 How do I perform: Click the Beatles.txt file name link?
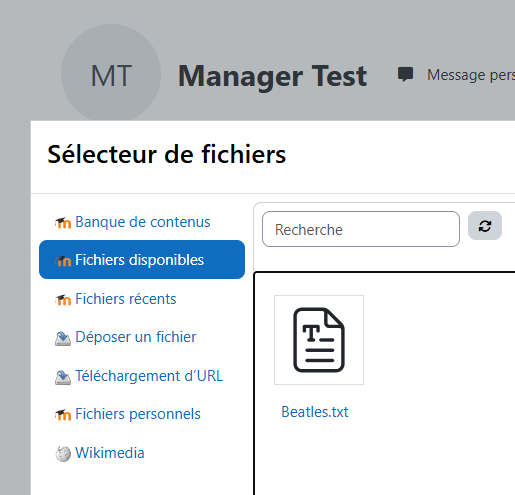[315, 412]
